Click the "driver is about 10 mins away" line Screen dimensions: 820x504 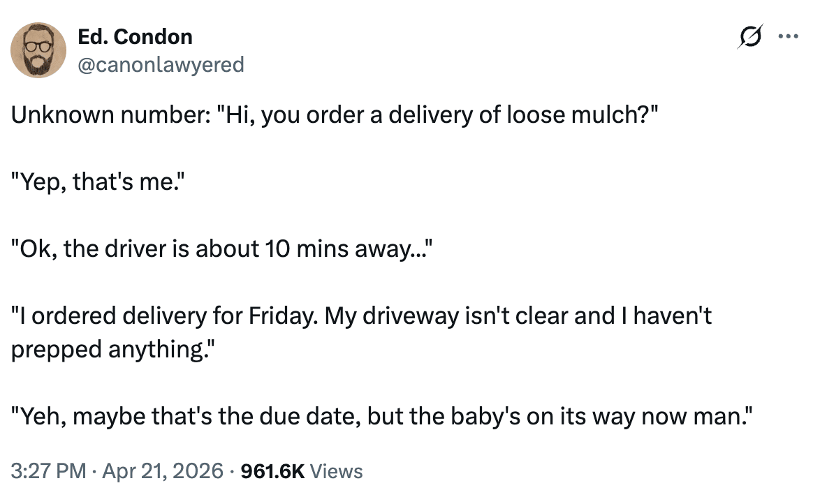coord(222,249)
